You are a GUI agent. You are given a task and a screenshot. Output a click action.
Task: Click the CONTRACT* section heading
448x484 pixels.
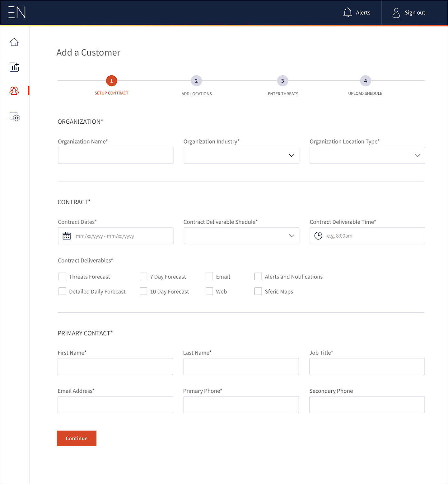pyautogui.click(x=74, y=202)
